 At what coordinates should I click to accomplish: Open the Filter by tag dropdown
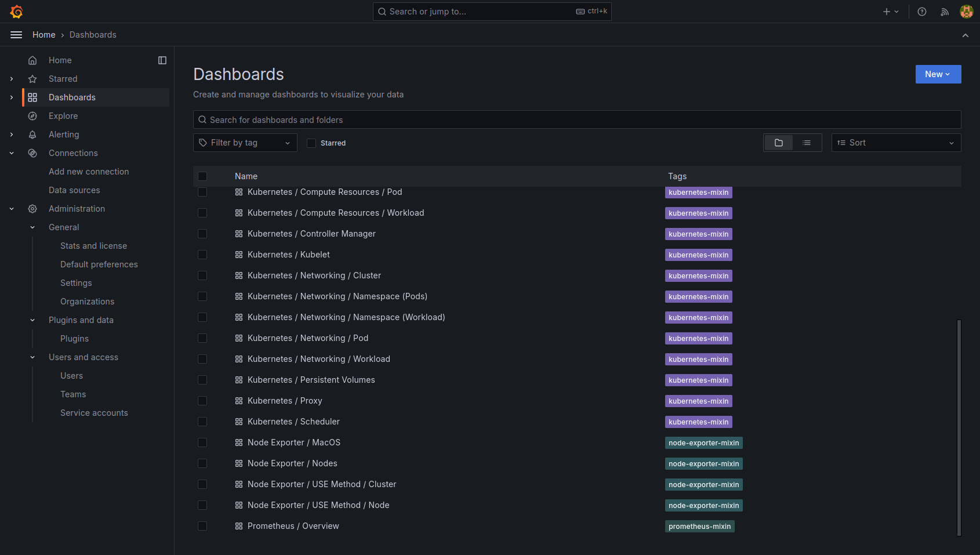pyautogui.click(x=245, y=143)
